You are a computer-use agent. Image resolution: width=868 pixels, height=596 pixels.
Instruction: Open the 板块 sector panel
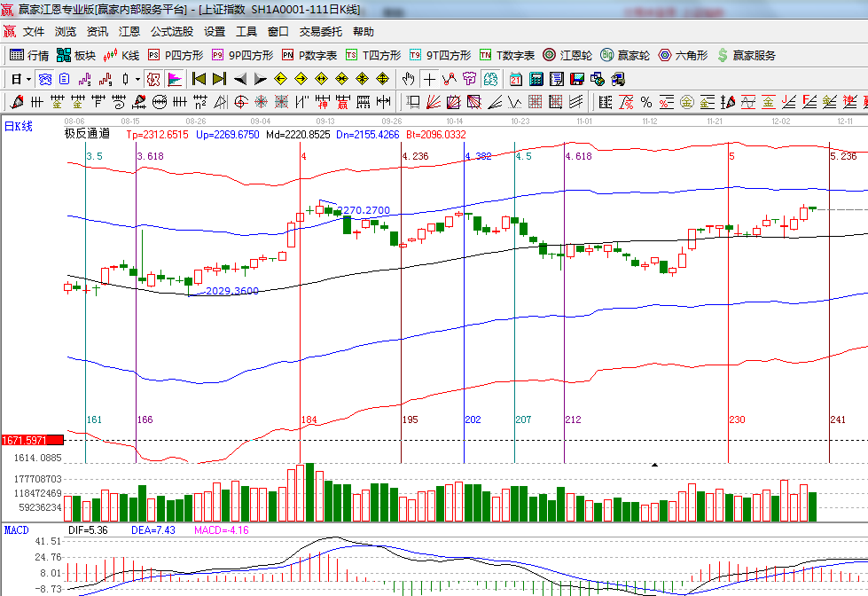[x=76, y=55]
